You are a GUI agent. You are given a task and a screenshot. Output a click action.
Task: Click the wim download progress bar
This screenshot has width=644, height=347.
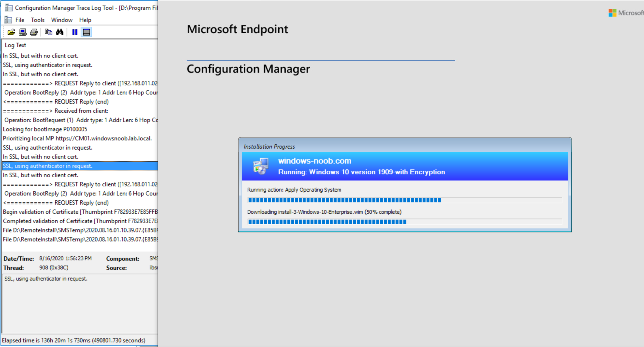405,222
